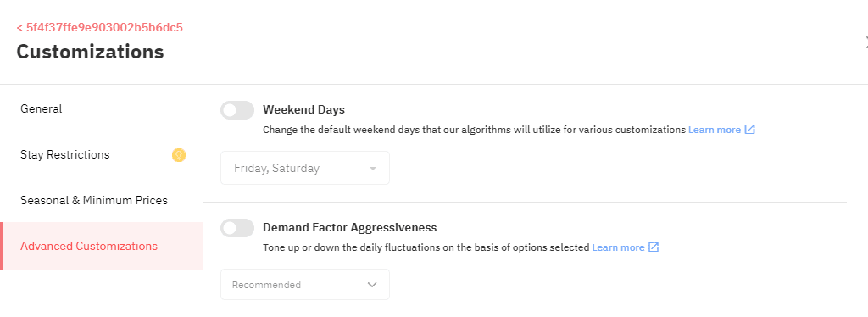Close the Customizations panel with the X
868x317 pixels.
click(866, 41)
